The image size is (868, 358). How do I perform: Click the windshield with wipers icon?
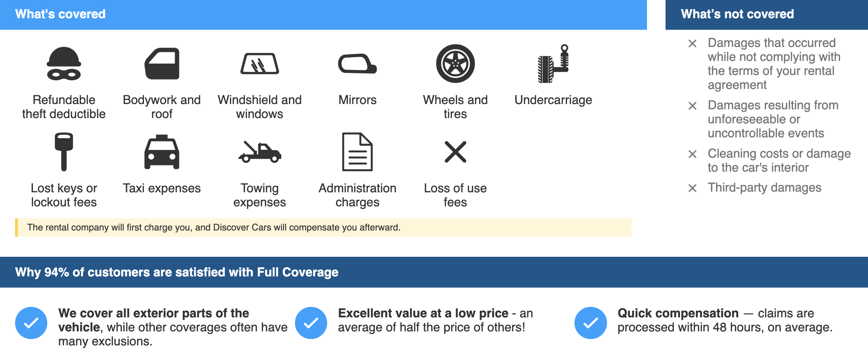260,63
